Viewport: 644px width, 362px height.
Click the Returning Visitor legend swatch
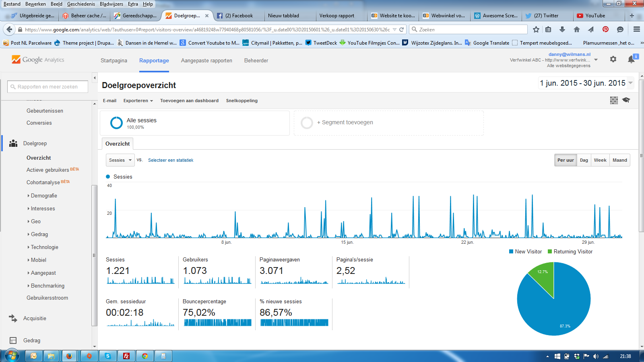[550, 251]
